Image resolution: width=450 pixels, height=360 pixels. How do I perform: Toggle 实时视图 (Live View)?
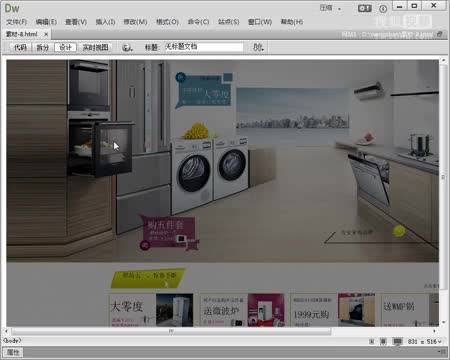pos(95,47)
